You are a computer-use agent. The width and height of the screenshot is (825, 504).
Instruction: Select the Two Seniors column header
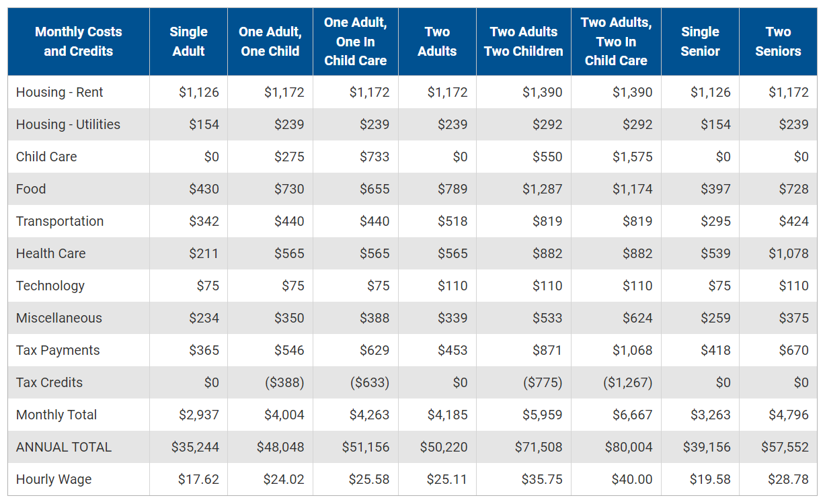tap(778, 42)
